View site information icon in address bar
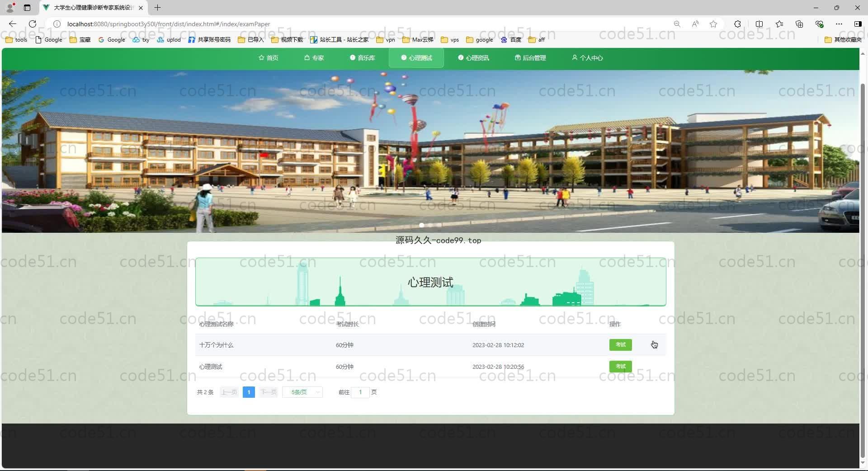Screen dimensions: 868x471 57,24
